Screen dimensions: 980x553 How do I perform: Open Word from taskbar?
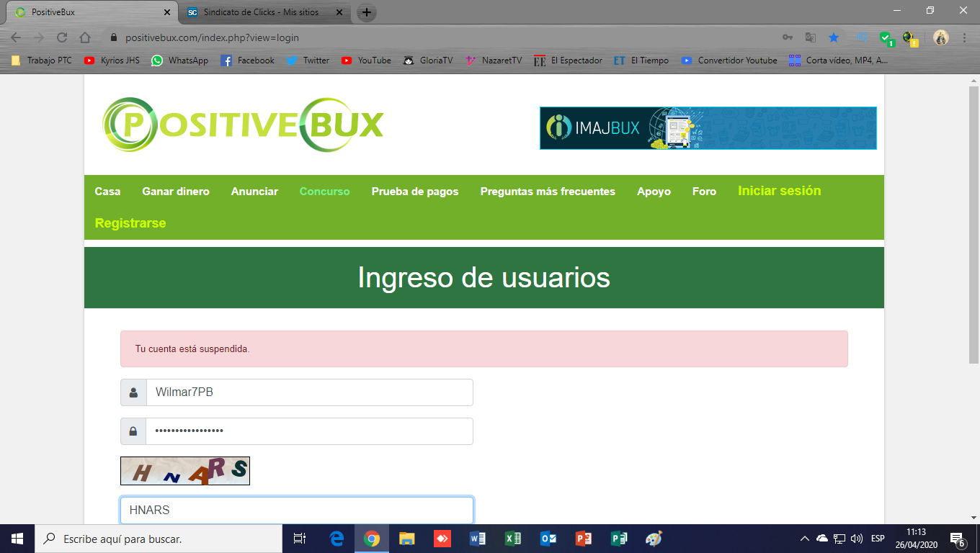[478, 539]
